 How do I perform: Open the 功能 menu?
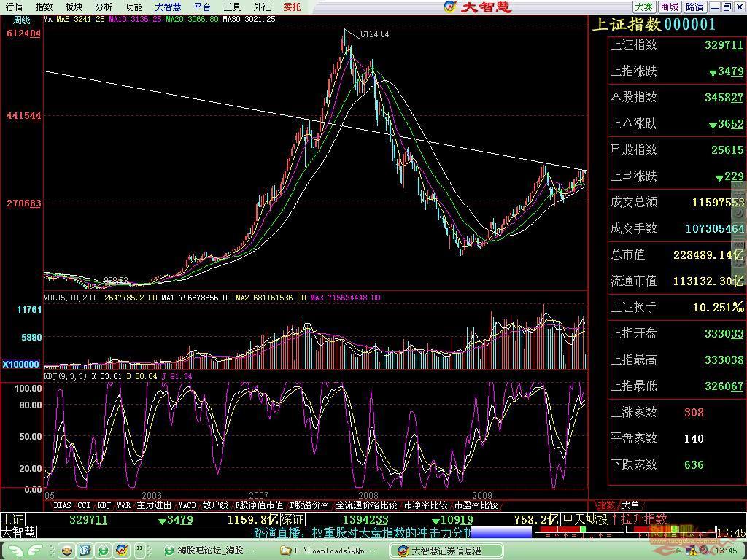[134, 7]
